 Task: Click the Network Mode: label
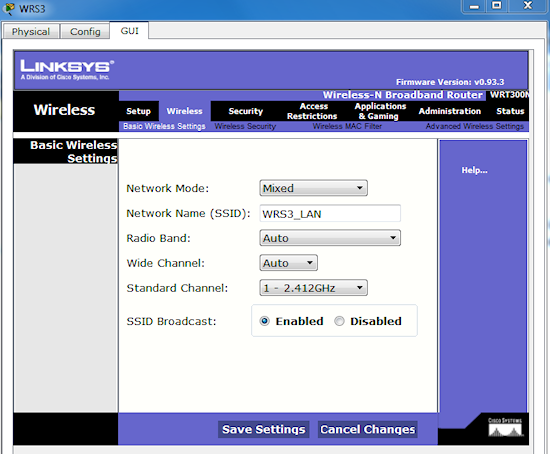[168, 188]
